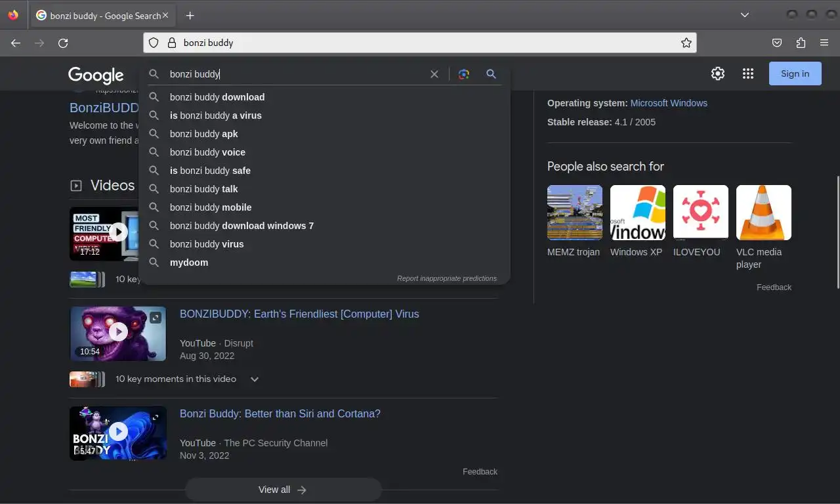Image resolution: width=840 pixels, height=504 pixels.
Task: Click the Stable release 4.1 / 2005 text
Action: tap(601, 122)
